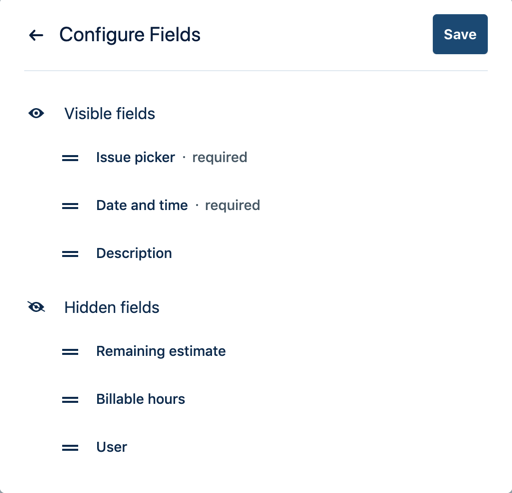Click the Visible fields section heading

[110, 113]
